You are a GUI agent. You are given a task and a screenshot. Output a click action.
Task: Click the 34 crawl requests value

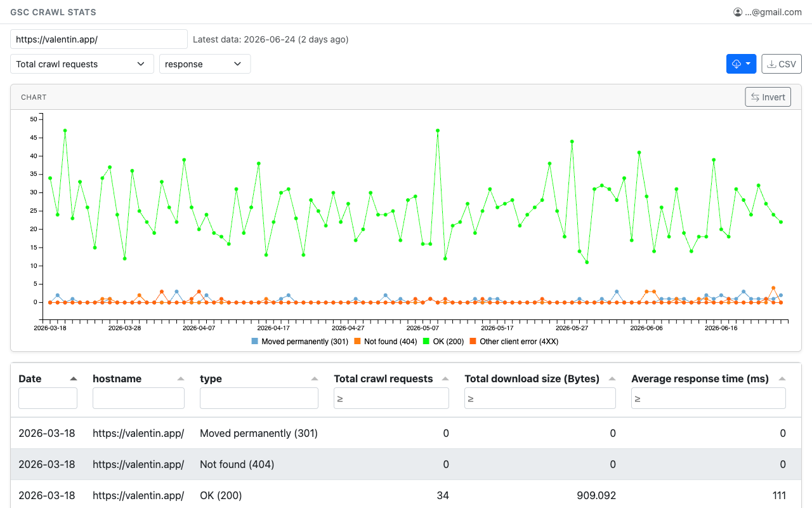click(443, 495)
